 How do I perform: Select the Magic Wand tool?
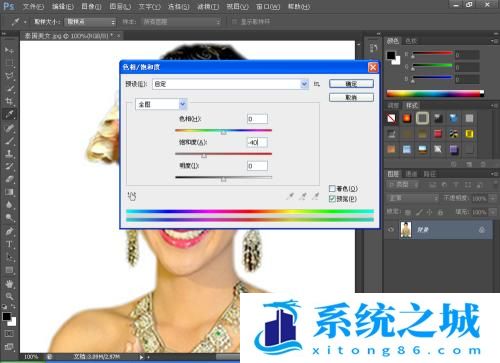[9, 88]
